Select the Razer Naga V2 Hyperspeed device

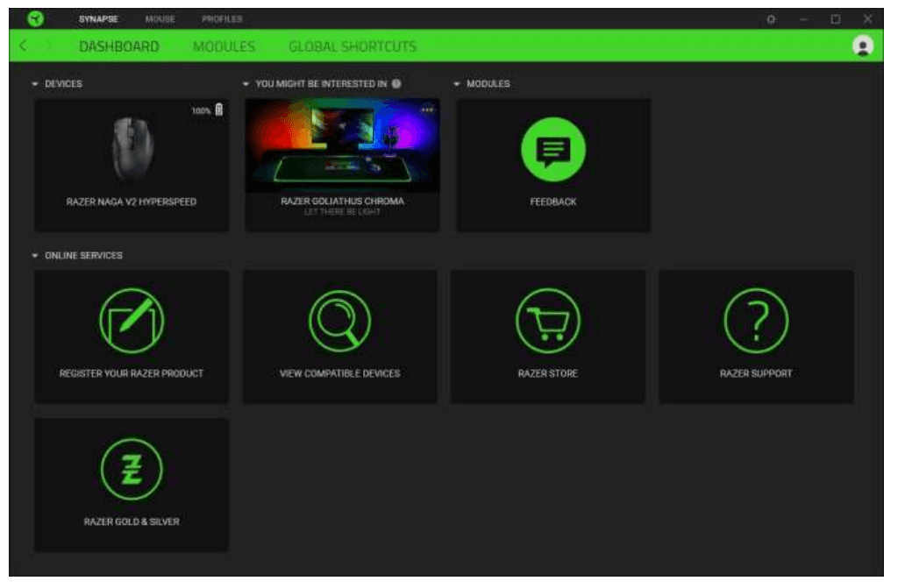132,165
